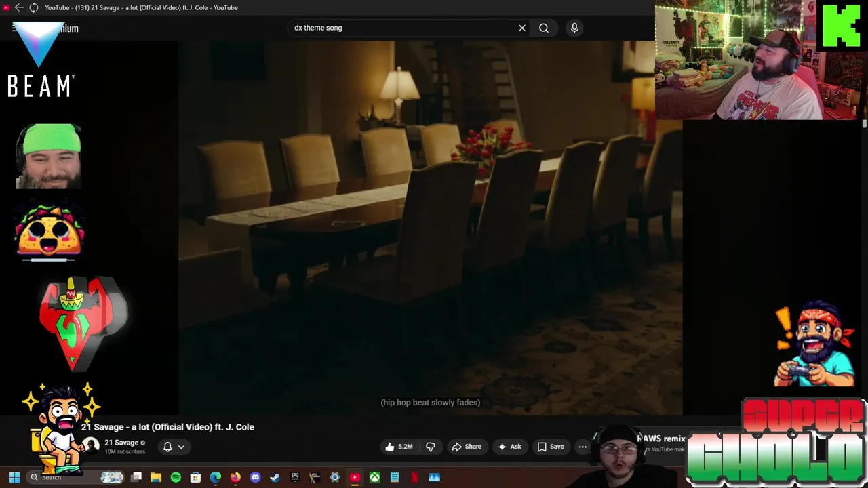This screenshot has height=488, width=868.
Task: Launch Netflix from the taskbar
Action: tap(414, 477)
